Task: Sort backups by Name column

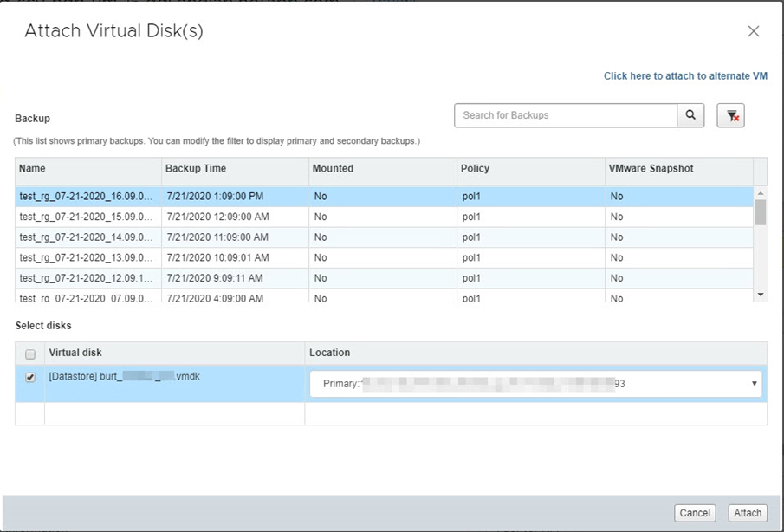Action: [87, 169]
